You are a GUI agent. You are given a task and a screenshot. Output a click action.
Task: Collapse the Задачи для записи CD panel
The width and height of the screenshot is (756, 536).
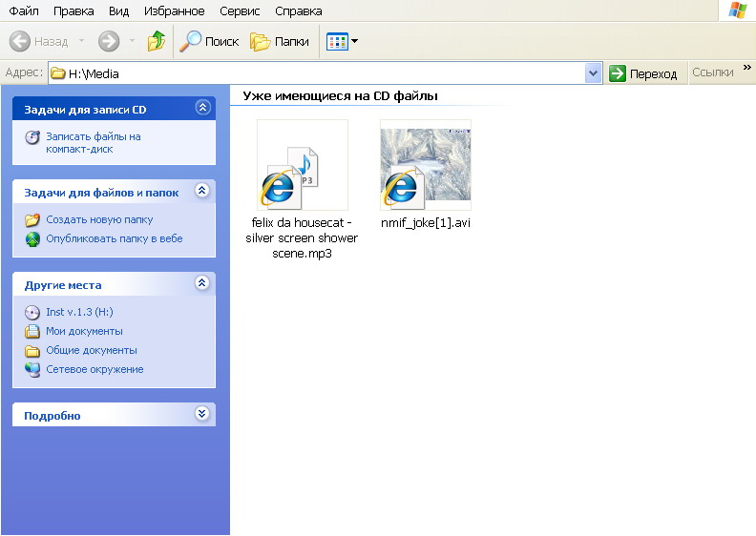click(x=201, y=109)
